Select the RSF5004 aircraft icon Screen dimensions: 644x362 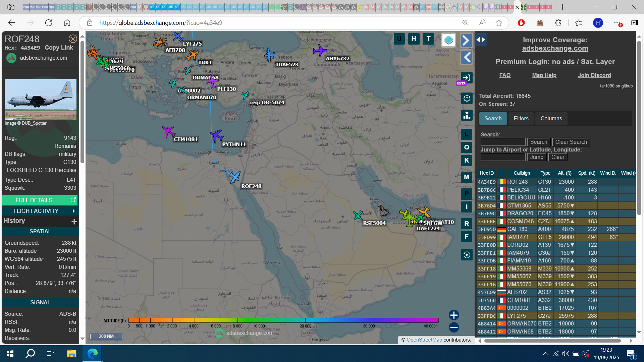(358, 215)
